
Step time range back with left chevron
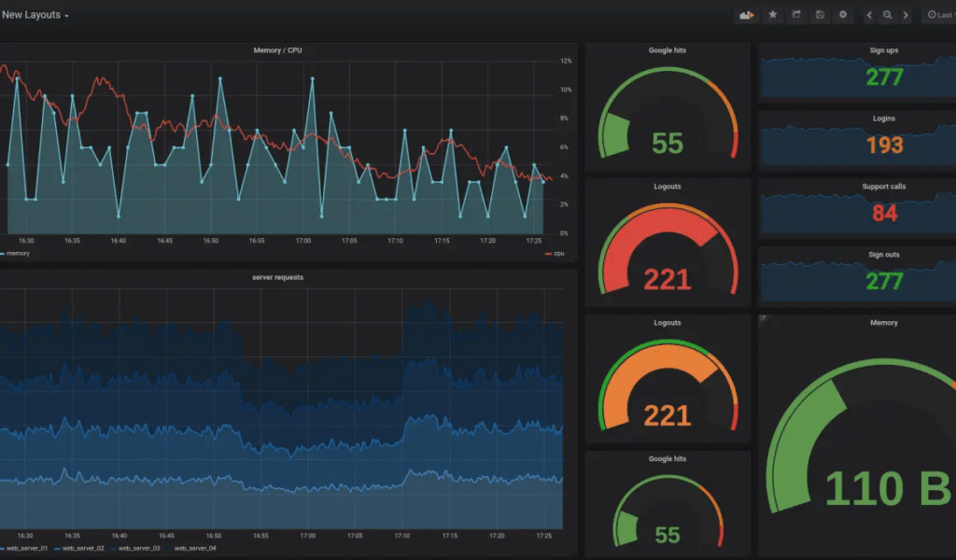click(x=869, y=14)
